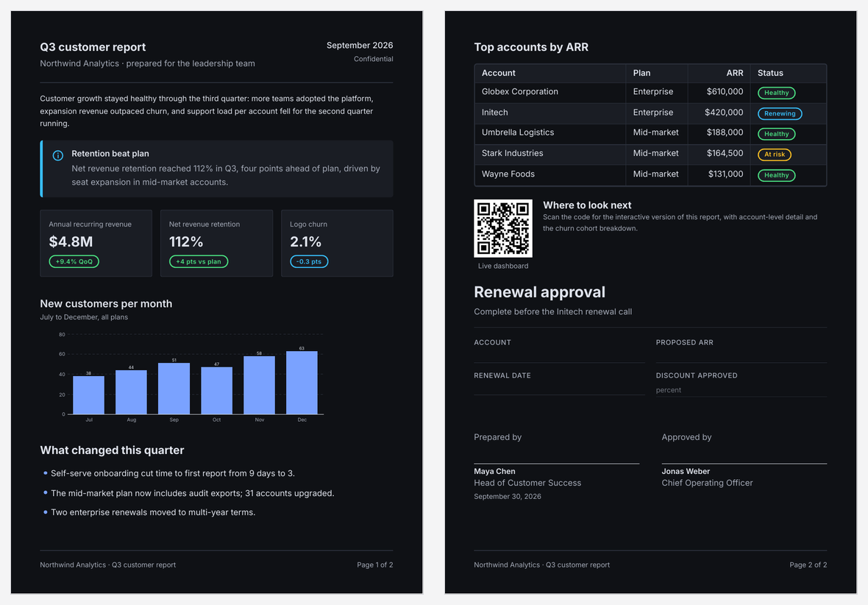Click the Prepared by signature line
This screenshot has height=605, width=868.
pyautogui.click(x=556, y=463)
